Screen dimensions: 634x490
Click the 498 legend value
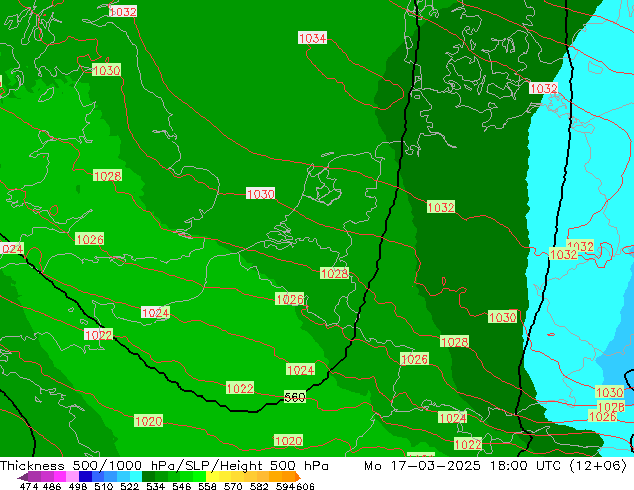[78, 486]
